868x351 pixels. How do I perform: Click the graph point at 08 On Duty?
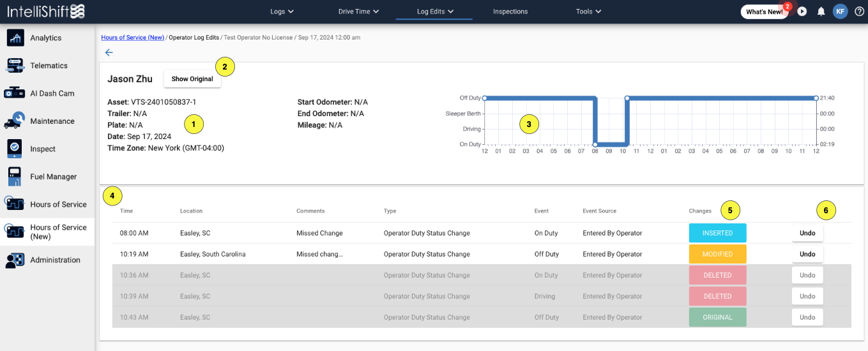pos(595,144)
